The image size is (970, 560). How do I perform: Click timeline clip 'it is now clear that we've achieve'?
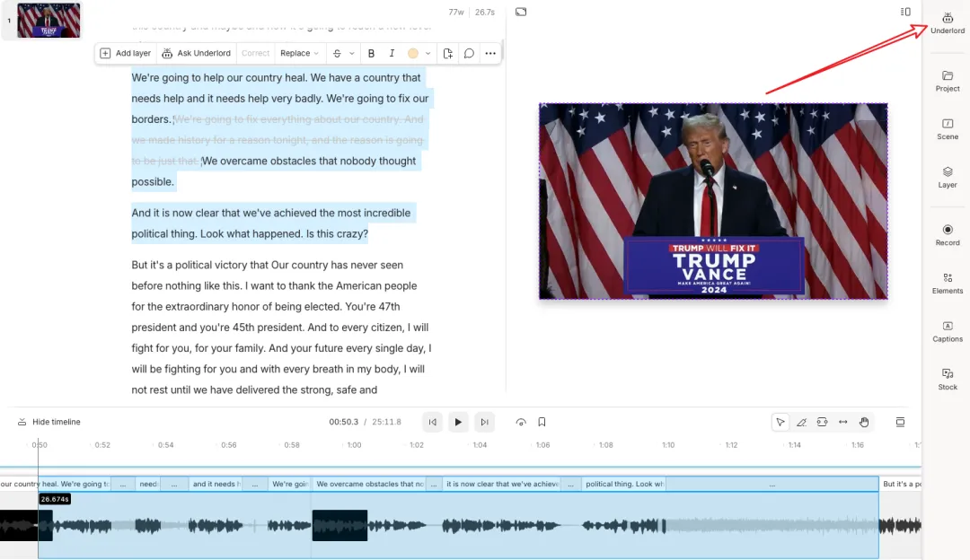pyautogui.click(x=502, y=484)
